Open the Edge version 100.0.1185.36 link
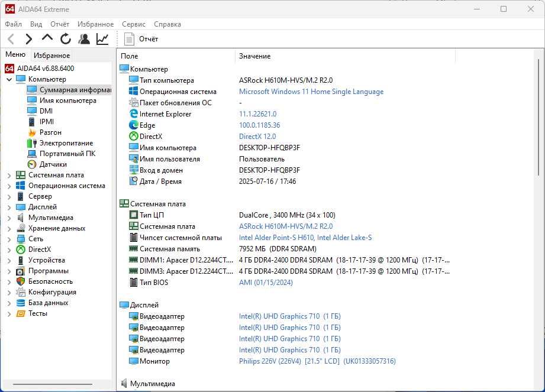 point(259,125)
